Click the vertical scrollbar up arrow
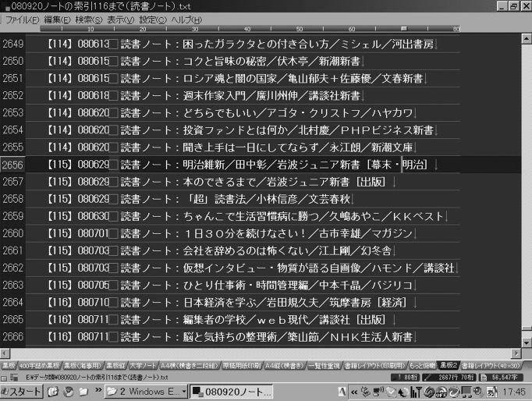This screenshot has width=532, height=401. (527, 39)
